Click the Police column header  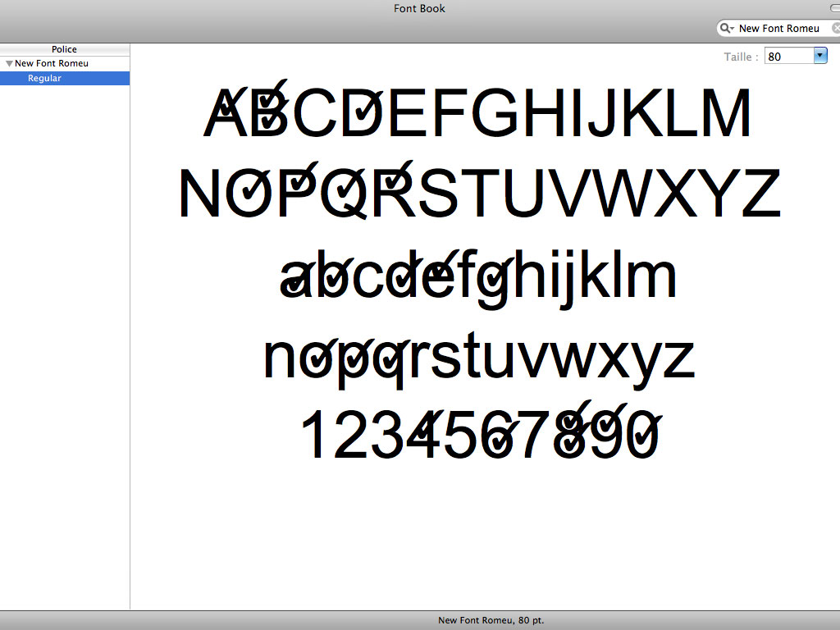[64, 49]
